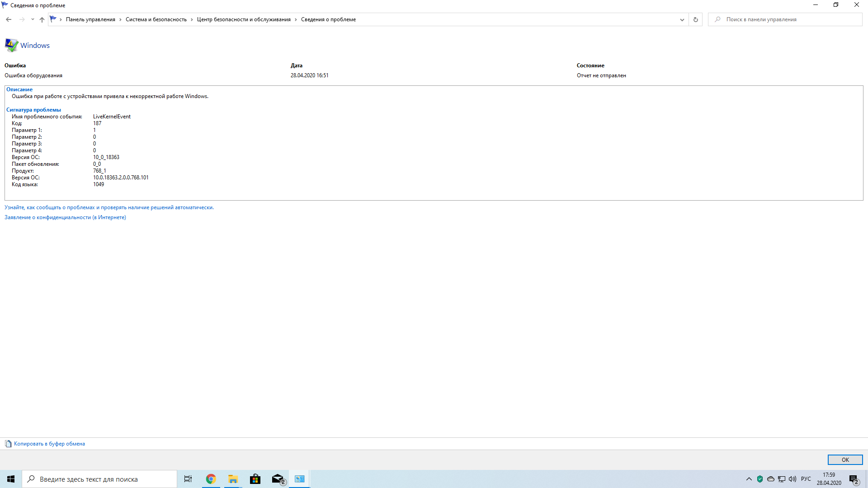
Task: Open the Action Center notifications icon
Action: tap(854, 479)
